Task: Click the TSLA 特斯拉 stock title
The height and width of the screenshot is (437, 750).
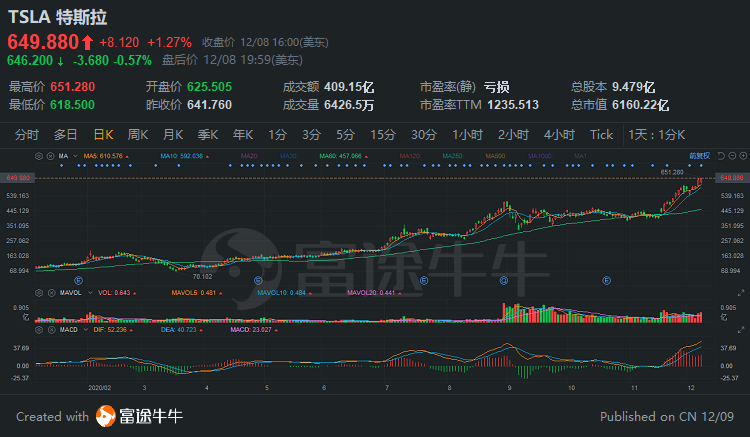Action: click(x=57, y=17)
